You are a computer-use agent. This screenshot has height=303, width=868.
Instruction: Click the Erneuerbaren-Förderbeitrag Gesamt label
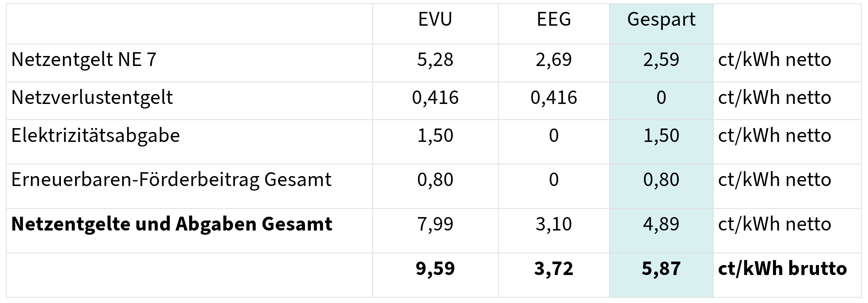[x=171, y=180]
